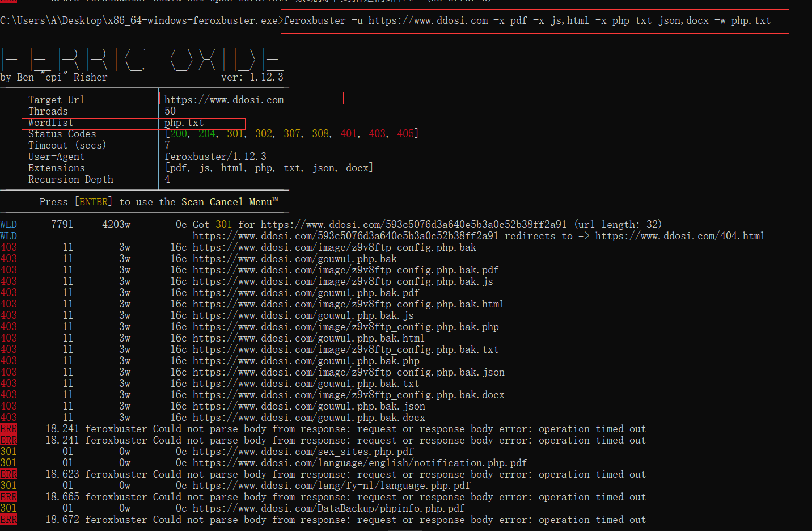Click URL ending z9v8ftp_config.php.bak.txt
This screenshot has width=812, height=531.
345,349
